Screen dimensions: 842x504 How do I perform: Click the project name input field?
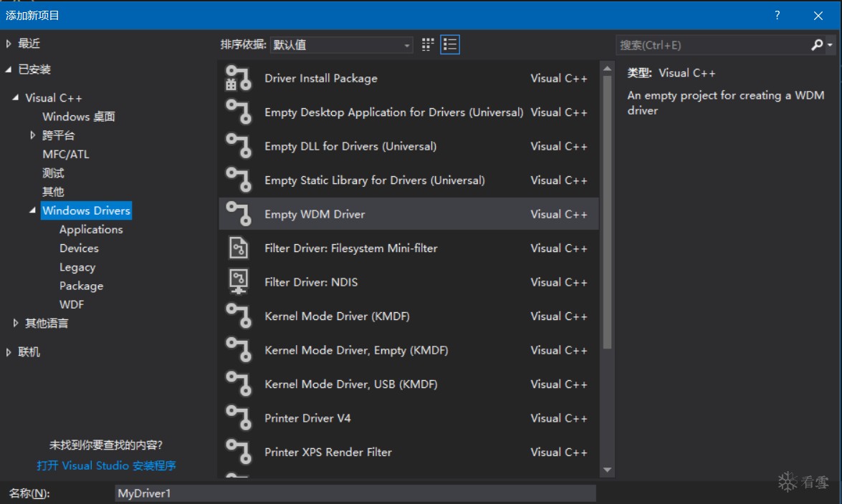(x=355, y=493)
